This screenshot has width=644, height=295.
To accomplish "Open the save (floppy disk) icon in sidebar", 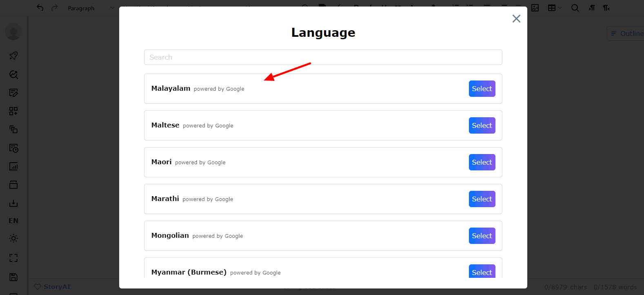I will (x=13, y=277).
